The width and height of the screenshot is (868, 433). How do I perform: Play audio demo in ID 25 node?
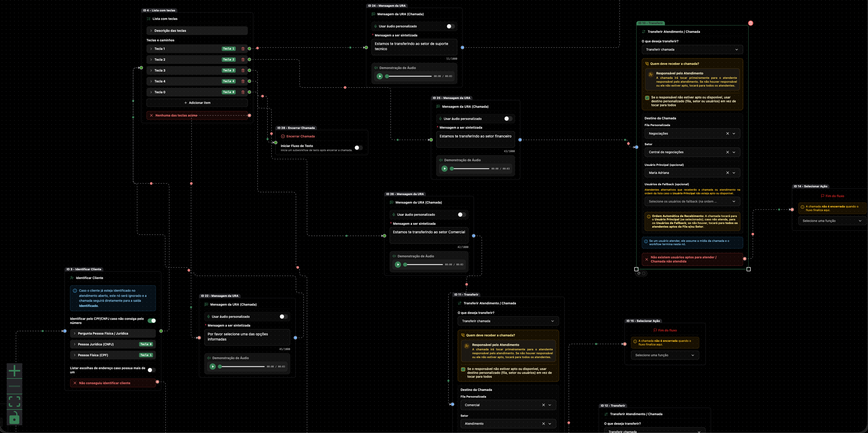tap(444, 169)
